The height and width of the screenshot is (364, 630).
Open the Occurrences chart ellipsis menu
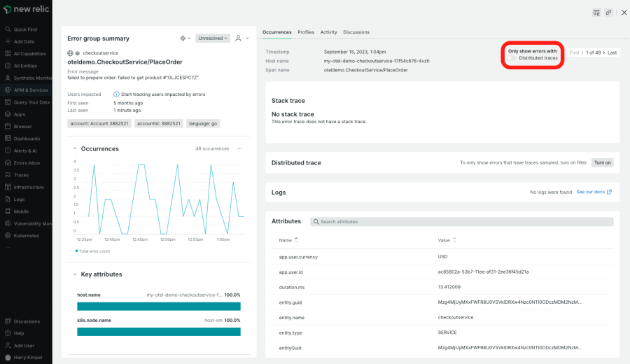[x=240, y=148]
